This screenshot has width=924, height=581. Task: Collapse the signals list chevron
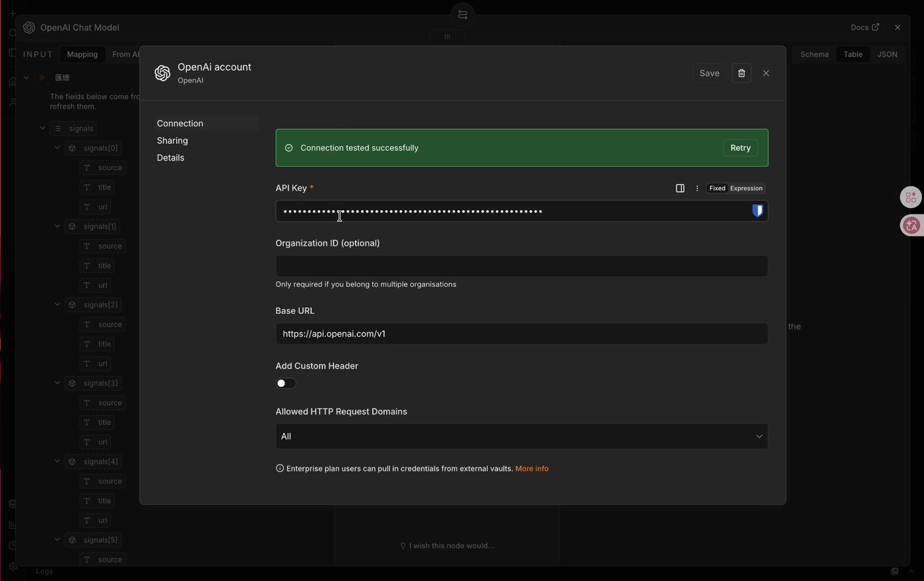tap(42, 128)
